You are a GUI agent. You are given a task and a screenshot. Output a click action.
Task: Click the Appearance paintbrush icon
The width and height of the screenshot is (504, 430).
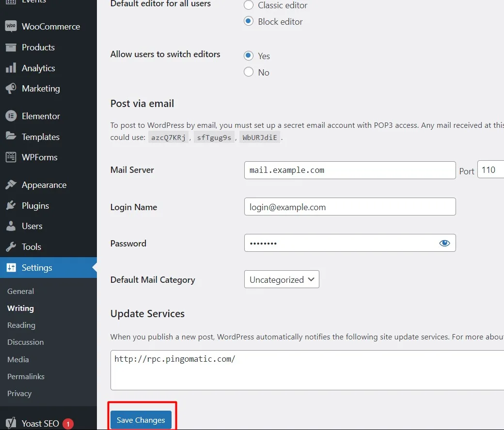pos(11,184)
